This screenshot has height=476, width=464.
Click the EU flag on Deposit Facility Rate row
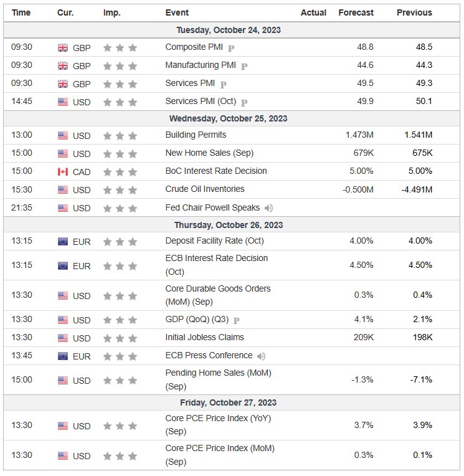click(63, 242)
